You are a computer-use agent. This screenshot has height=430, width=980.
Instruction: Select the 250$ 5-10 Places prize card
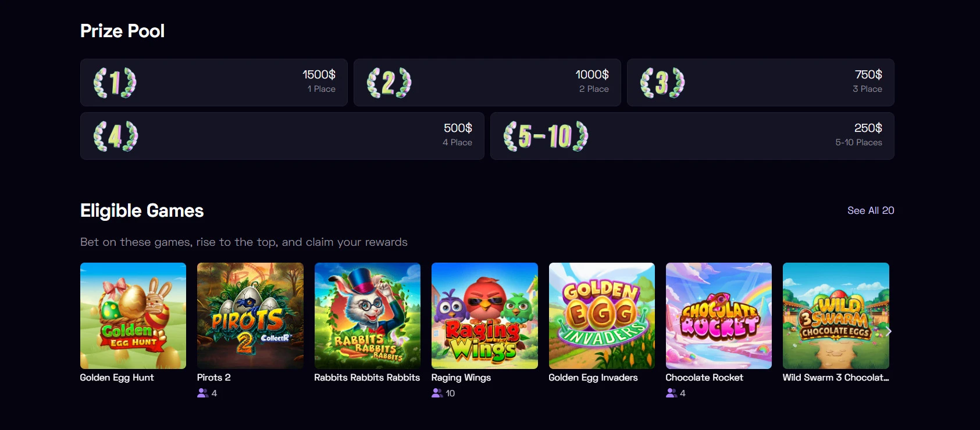(692, 136)
